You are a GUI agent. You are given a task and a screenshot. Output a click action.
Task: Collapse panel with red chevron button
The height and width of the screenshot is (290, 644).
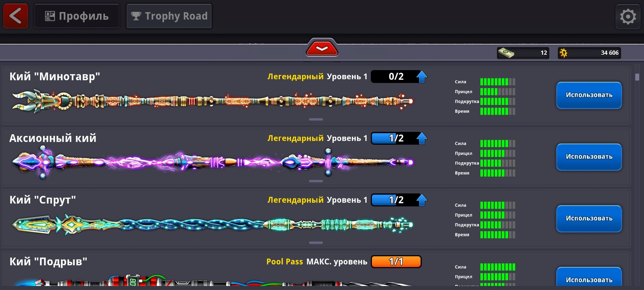[x=322, y=48]
